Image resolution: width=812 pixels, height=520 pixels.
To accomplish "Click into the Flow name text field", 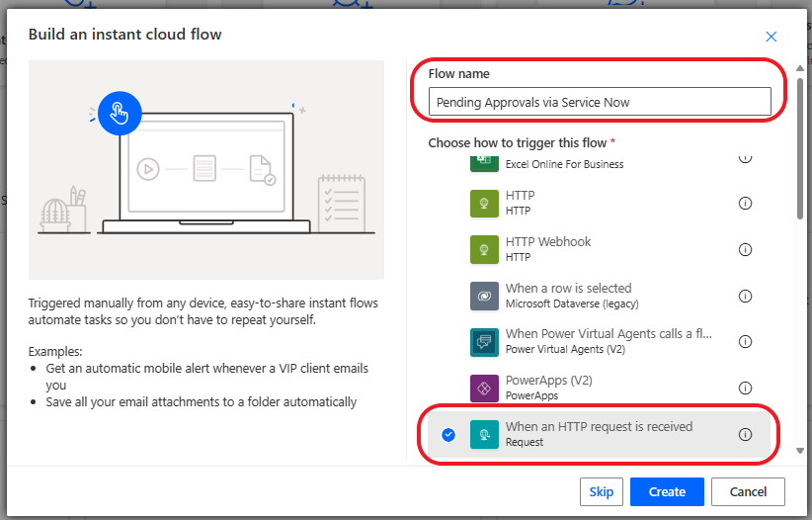I will pyautogui.click(x=600, y=102).
